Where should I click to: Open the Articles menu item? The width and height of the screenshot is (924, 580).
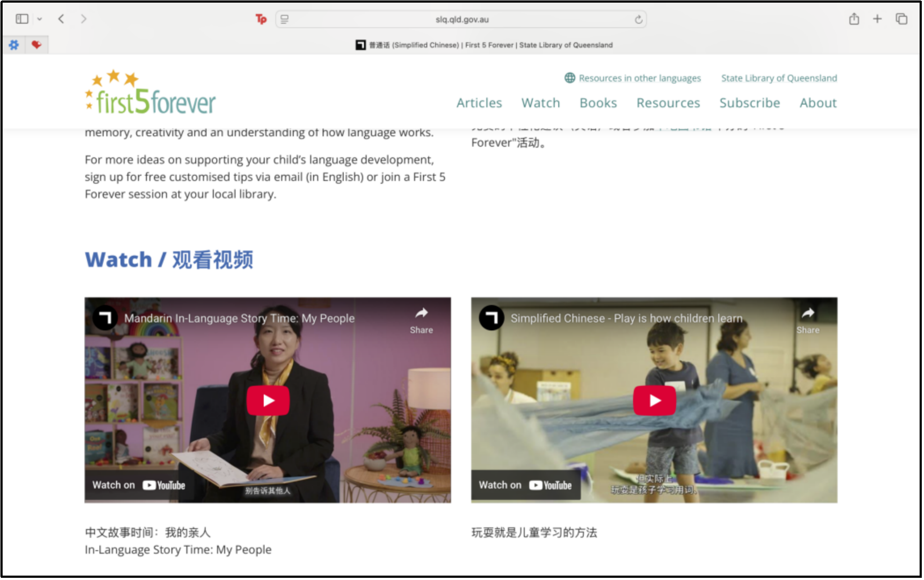[479, 103]
